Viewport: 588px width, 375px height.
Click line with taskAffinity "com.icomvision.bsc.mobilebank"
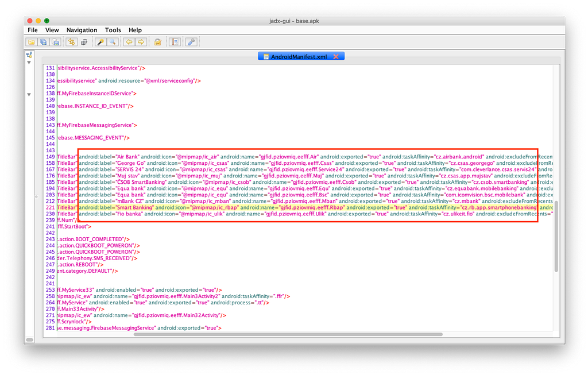point(304,195)
